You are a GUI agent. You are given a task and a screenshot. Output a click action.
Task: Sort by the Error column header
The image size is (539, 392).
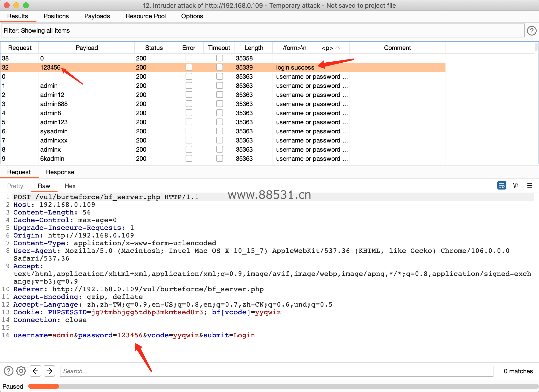188,48
